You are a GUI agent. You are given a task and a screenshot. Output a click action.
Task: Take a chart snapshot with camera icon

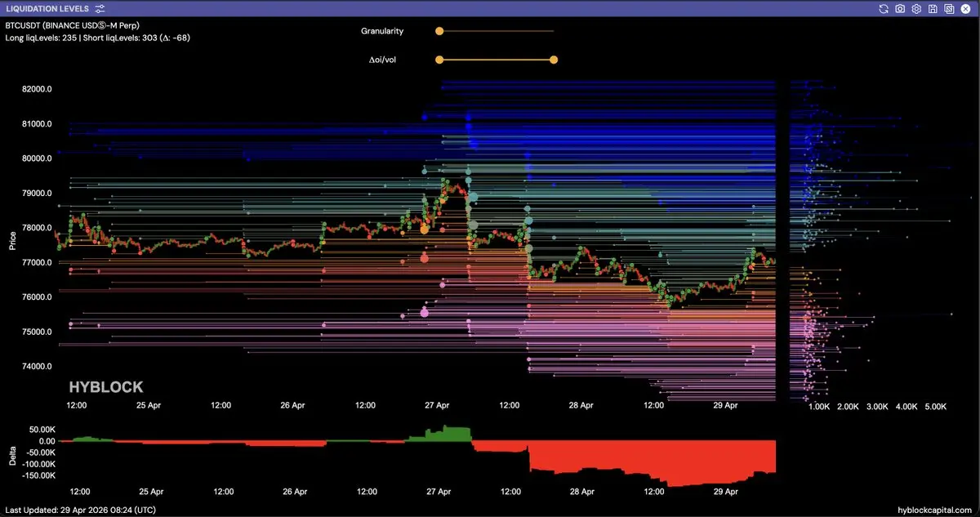pos(900,8)
